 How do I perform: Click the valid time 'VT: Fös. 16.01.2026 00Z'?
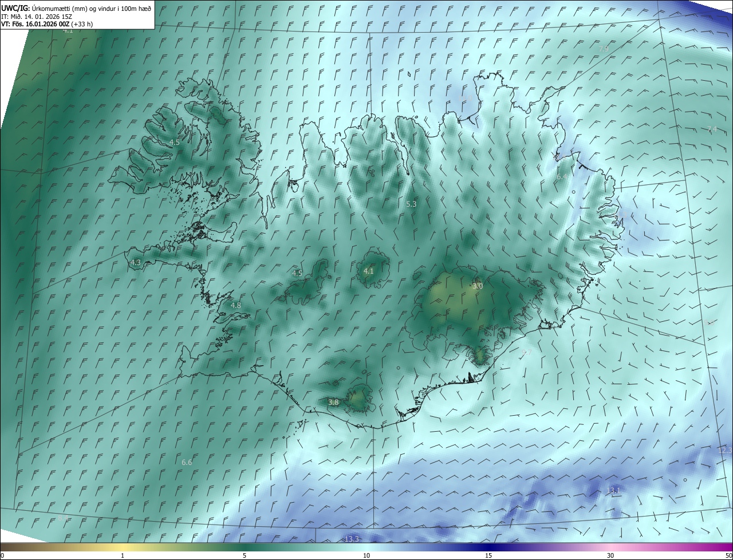coord(36,24)
